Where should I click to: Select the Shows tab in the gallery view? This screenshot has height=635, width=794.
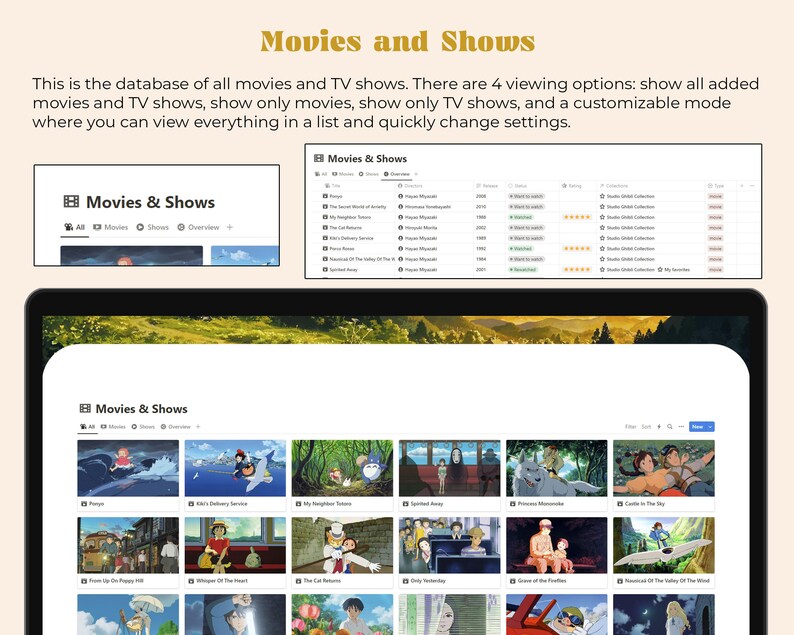pos(143,427)
